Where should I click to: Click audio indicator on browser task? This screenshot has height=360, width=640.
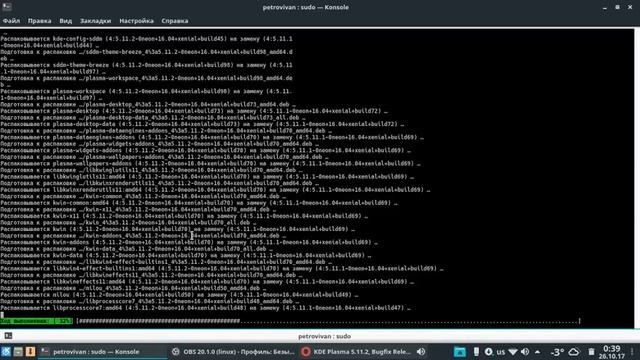pyautogui.click(x=421, y=352)
